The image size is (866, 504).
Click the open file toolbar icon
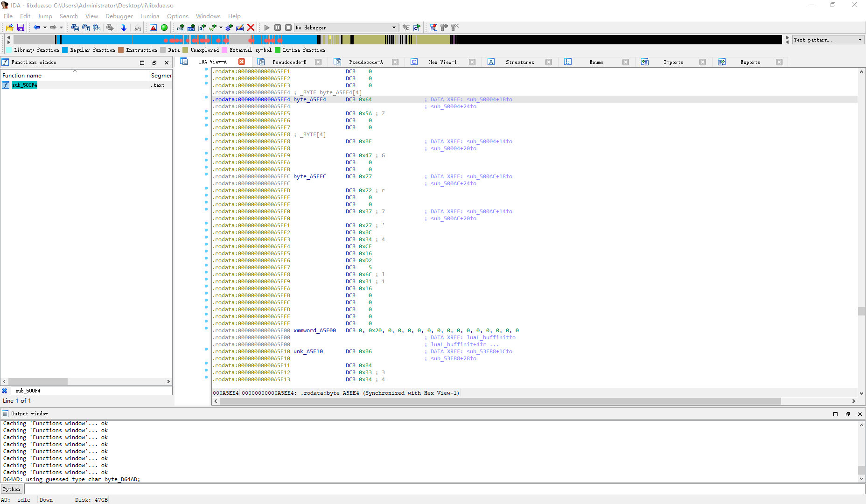coord(9,28)
